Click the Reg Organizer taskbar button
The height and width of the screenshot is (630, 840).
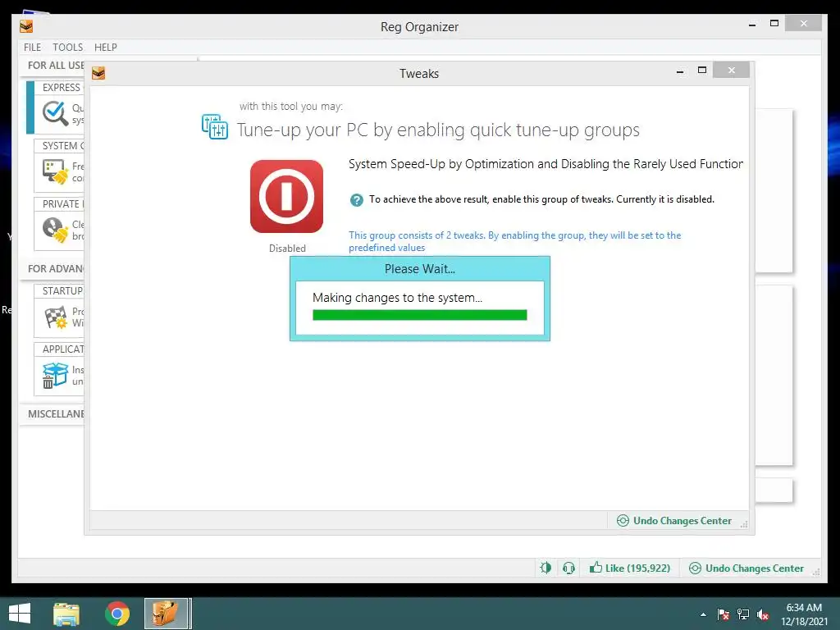166,614
